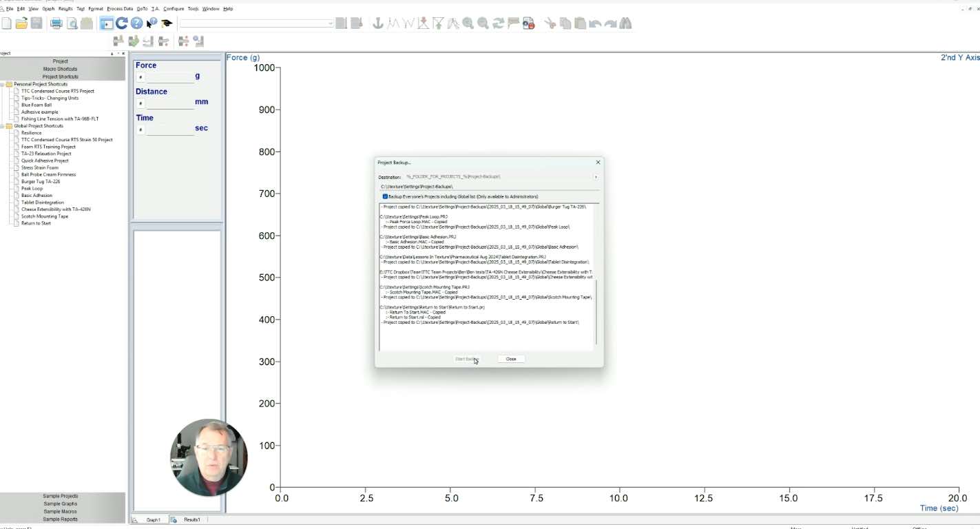Close the Project Backup dialog with Close button

[511, 359]
